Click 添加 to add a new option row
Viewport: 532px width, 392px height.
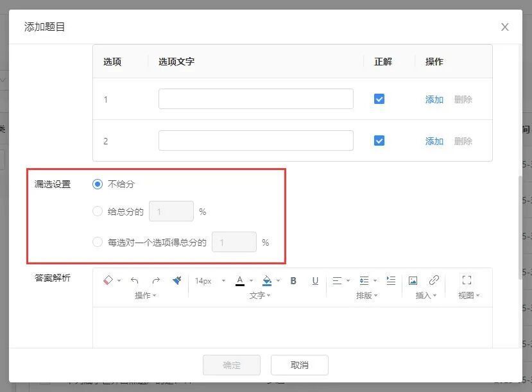tap(434, 99)
